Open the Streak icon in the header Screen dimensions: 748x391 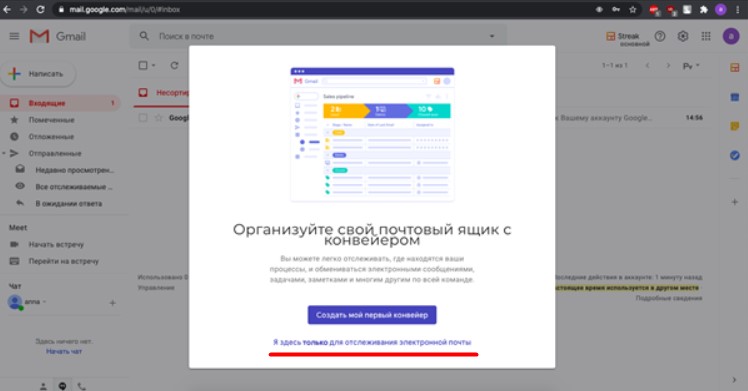click(x=611, y=36)
